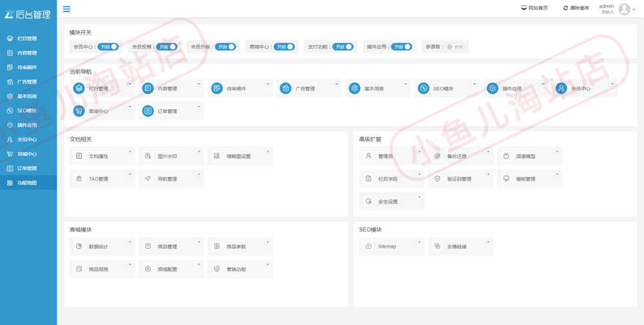The image size is (644, 325).
Task: Add 文档属性 with its plus button
Action: point(130,152)
